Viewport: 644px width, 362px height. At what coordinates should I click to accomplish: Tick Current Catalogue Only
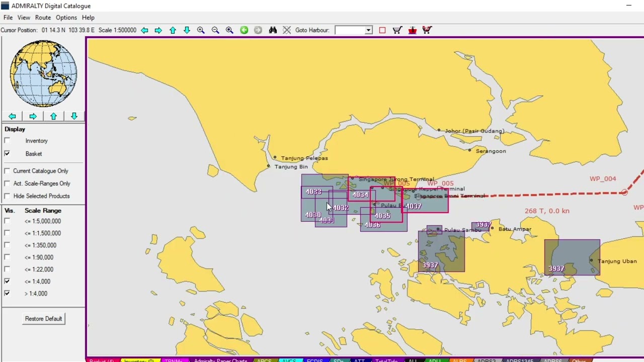click(7, 171)
